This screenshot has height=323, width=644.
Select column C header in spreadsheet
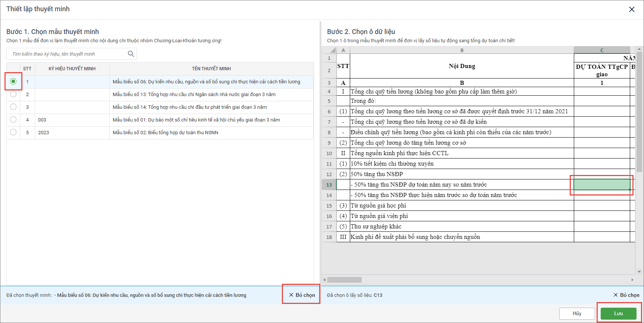click(601, 50)
